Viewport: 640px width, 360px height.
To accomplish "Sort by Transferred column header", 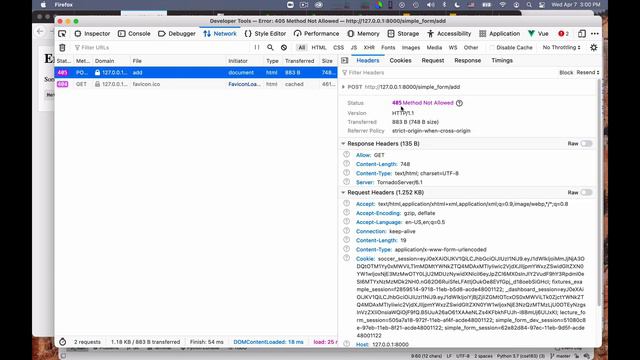I will (x=301, y=61).
